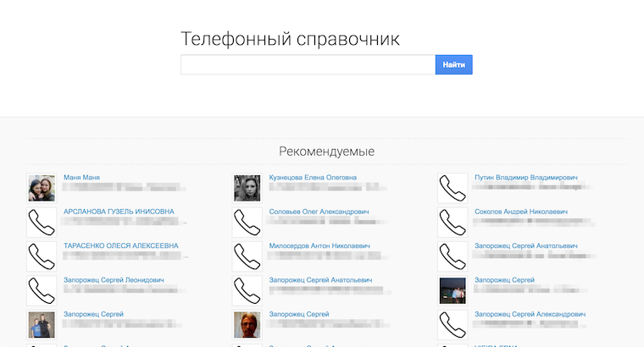Open the thumbnail of two people in blue
Screen dimensions: 644x347
pos(42,324)
